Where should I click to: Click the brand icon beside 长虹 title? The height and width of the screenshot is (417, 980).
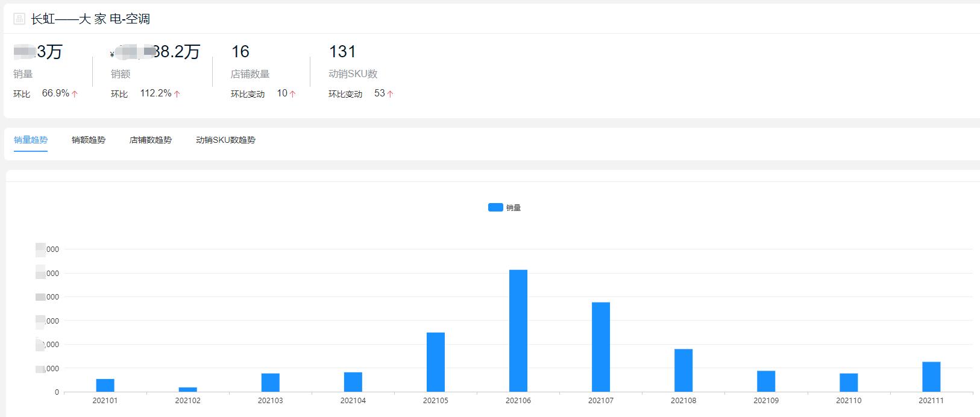19,19
